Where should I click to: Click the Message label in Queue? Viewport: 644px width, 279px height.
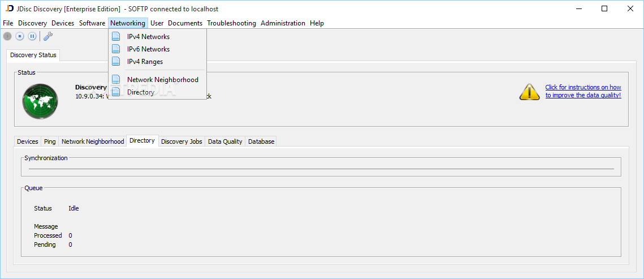[46, 226]
